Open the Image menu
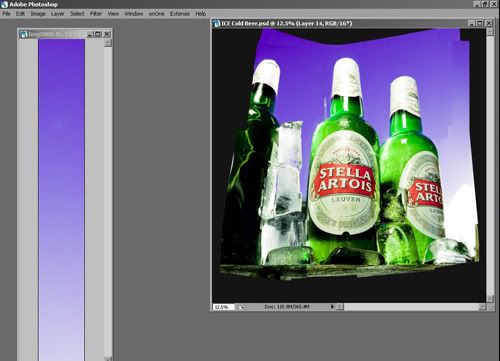Viewport: 500px width, 361px height. pos(38,14)
